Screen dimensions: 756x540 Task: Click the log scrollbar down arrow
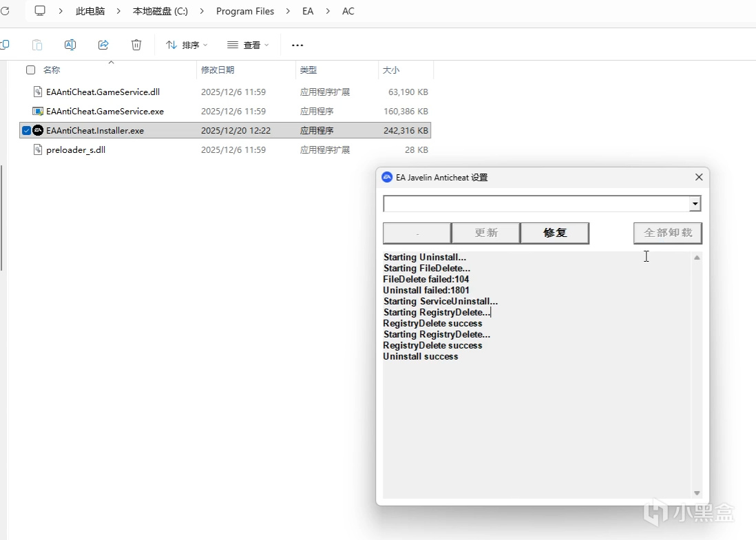click(x=697, y=492)
